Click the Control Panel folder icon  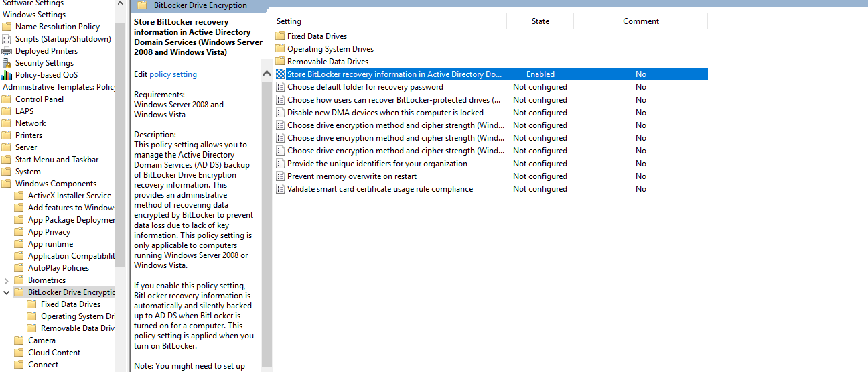[x=7, y=99]
